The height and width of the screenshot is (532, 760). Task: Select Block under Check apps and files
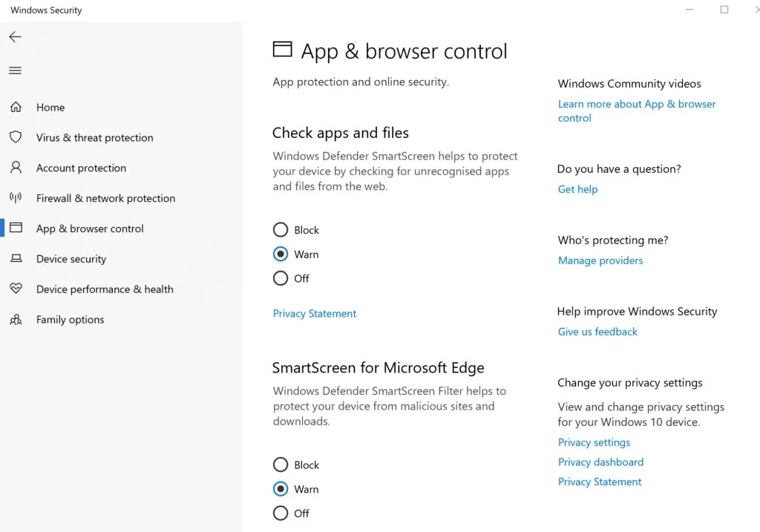281,230
